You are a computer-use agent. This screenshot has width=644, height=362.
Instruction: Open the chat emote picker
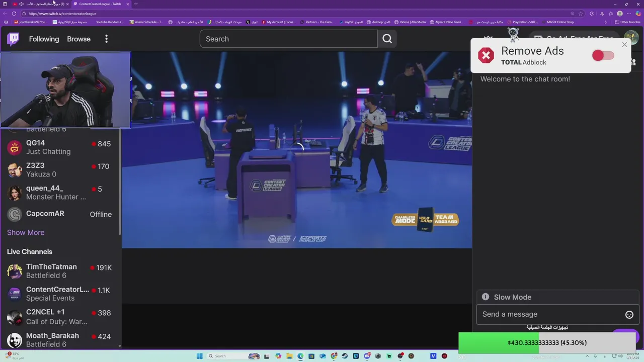point(629,315)
